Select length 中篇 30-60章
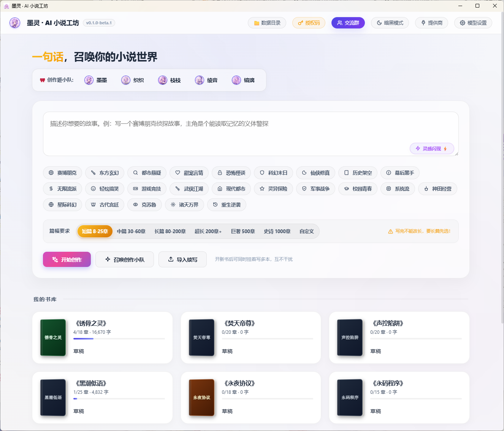The image size is (504, 431). [x=131, y=231]
